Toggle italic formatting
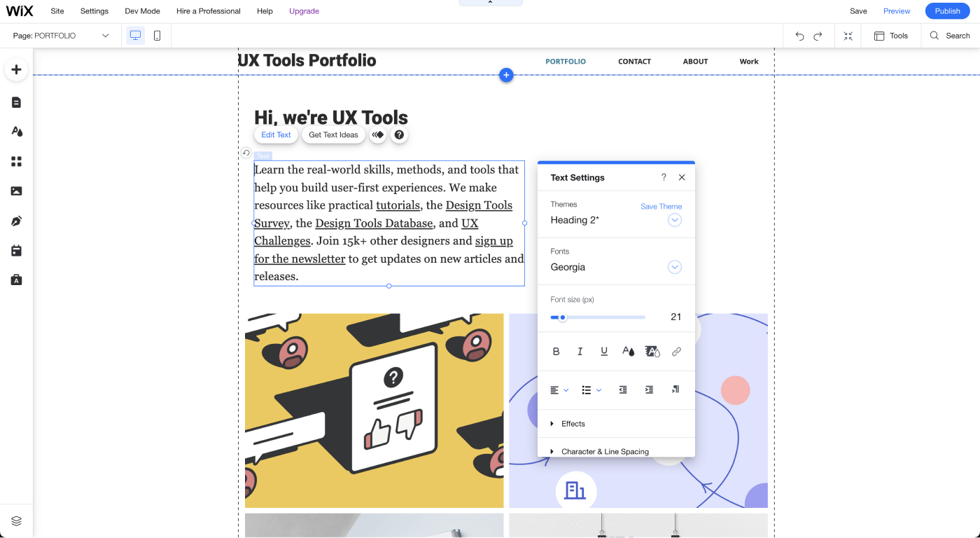 point(580,352)
